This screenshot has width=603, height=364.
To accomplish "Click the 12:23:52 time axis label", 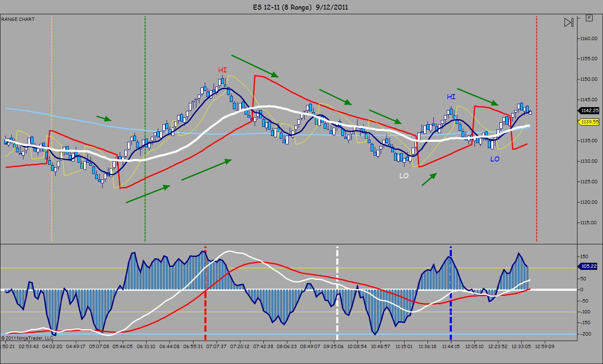I will point(498,346).
